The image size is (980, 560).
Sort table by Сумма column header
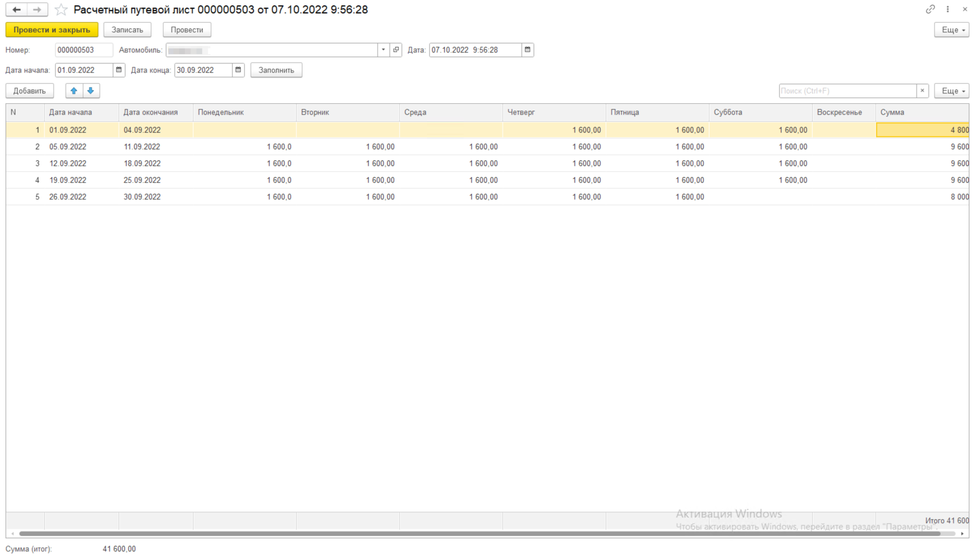coord(921,112)
